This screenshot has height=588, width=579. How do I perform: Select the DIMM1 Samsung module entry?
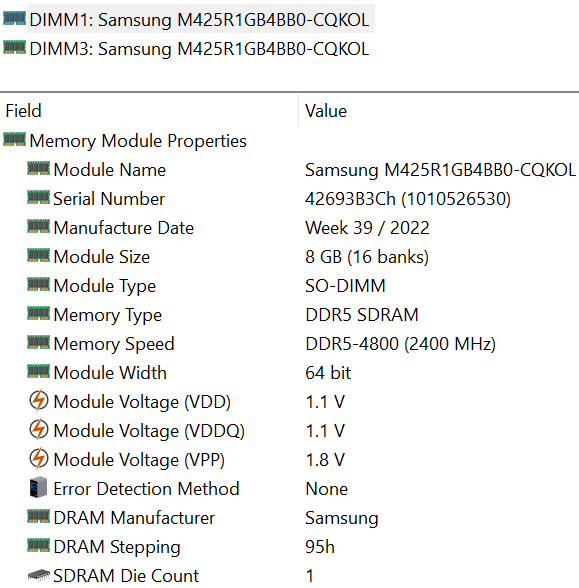200,20
